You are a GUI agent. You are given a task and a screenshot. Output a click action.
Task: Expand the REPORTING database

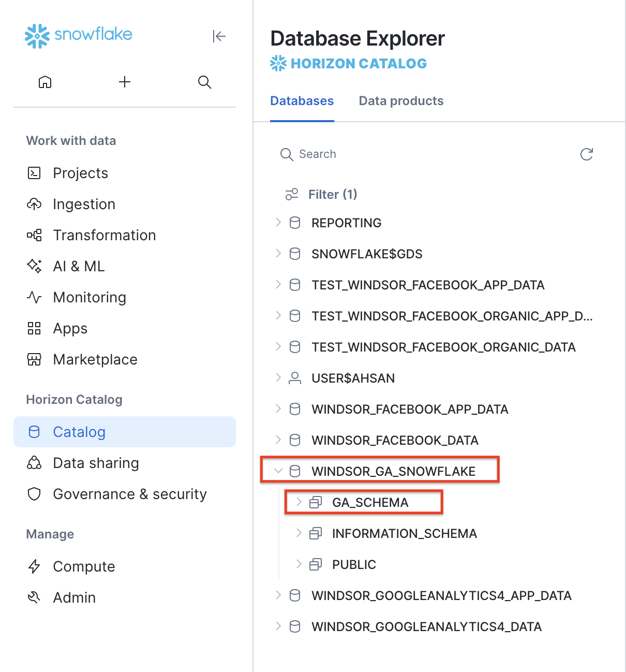point(278,223)
